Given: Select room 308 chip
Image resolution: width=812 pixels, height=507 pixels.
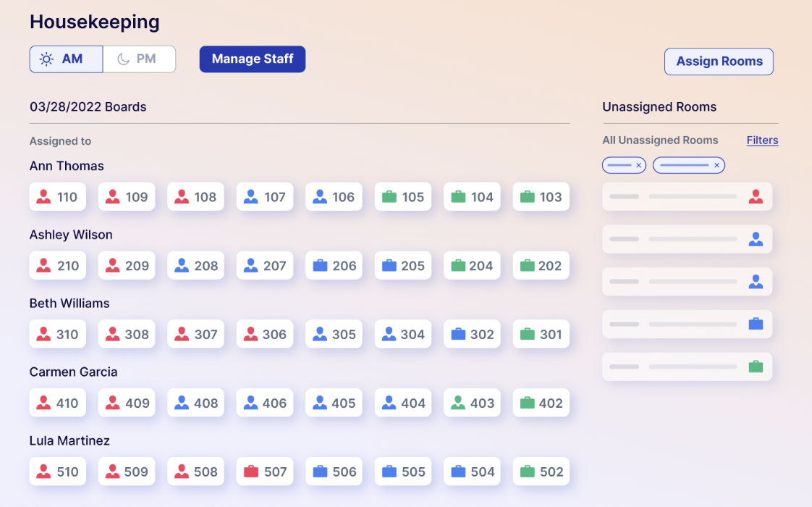Looking at the screenshot, I should tap(127, 334).
